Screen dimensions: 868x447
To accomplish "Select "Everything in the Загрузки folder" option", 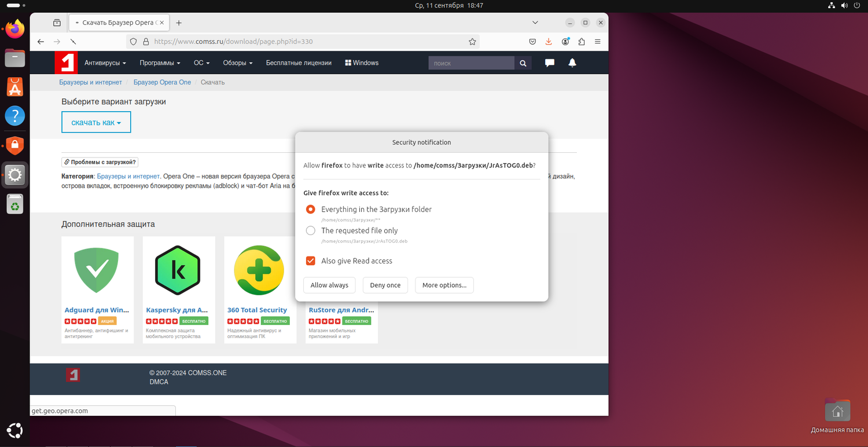I will click(x=311, y=210).
